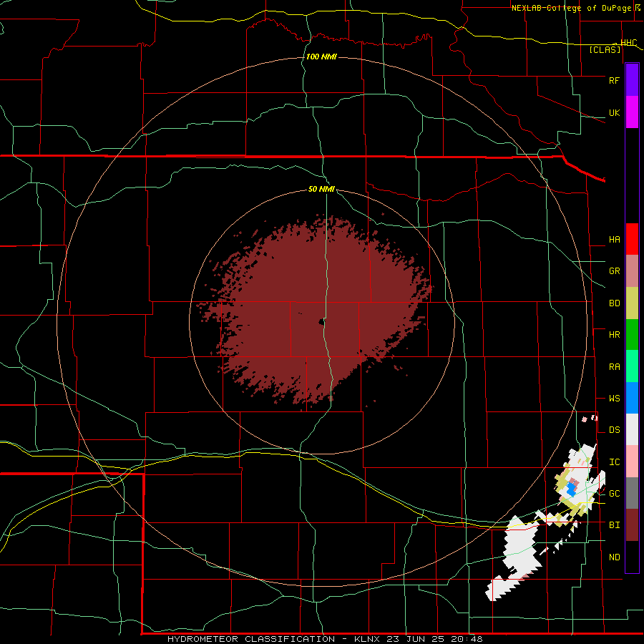Click the blue WS legend swatch
The height and width of the screenshot is (644, 644).
coord(632,398)
